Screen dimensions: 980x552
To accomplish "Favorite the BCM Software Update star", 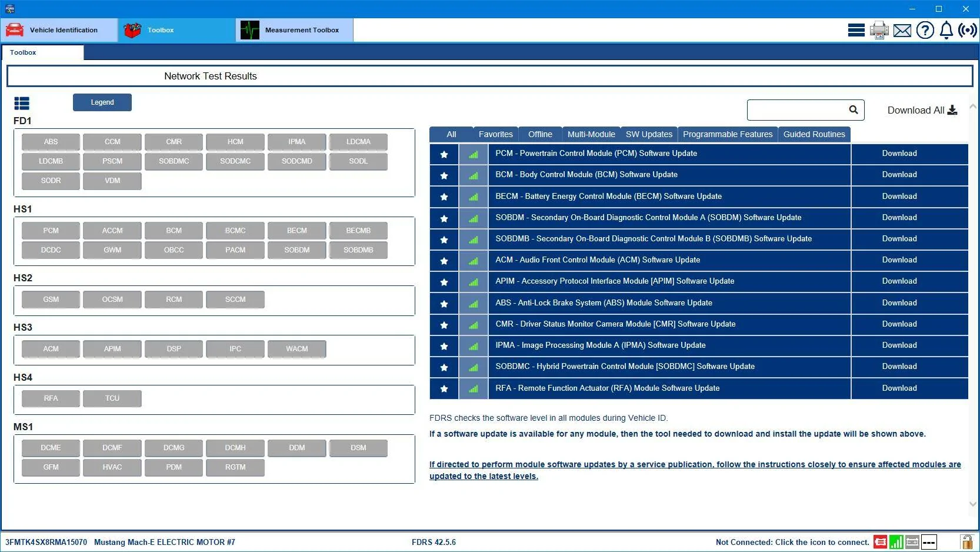I will click(x=444, y=175).
